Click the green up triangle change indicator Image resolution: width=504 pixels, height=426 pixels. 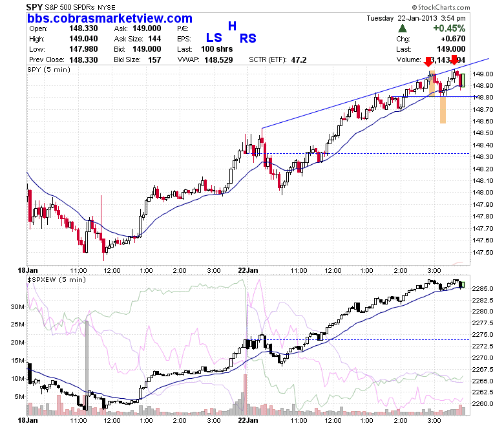403,28
